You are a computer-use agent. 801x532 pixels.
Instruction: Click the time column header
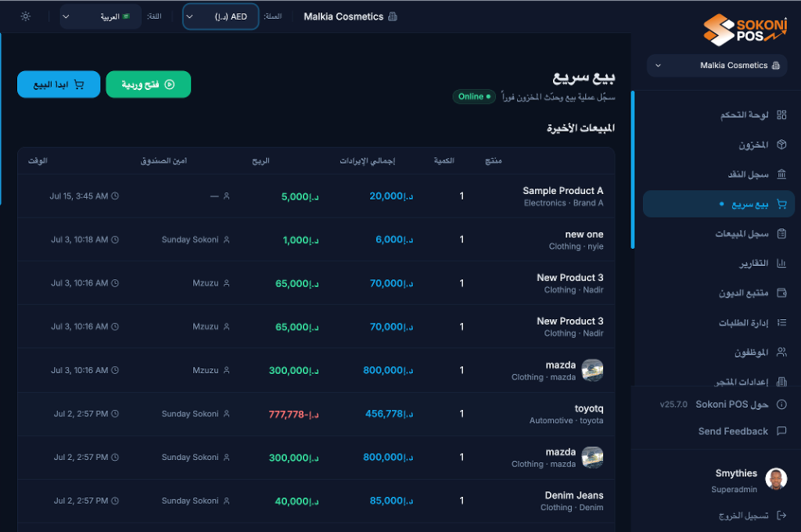(x=38, y=160)
